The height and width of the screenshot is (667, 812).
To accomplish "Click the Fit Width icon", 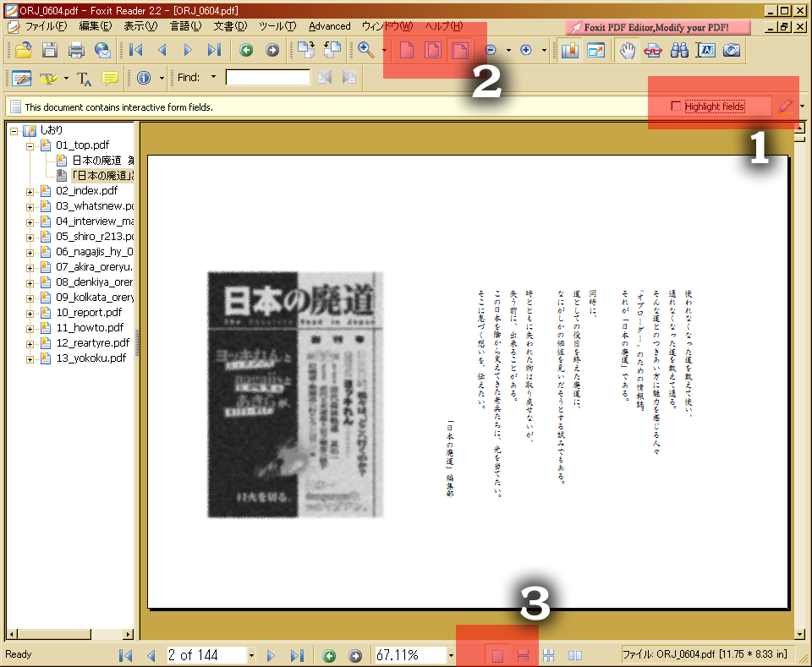I will pos(459,50).
